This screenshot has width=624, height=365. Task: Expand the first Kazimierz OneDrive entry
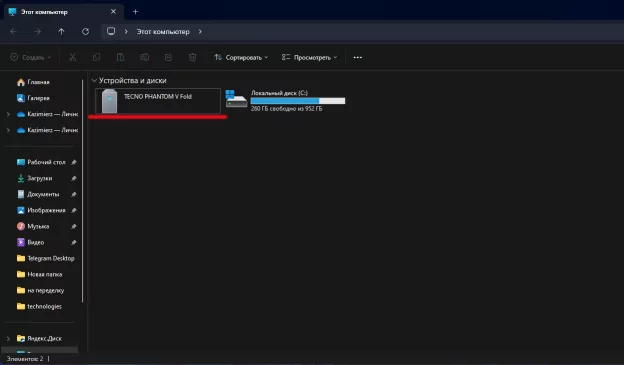8,114
